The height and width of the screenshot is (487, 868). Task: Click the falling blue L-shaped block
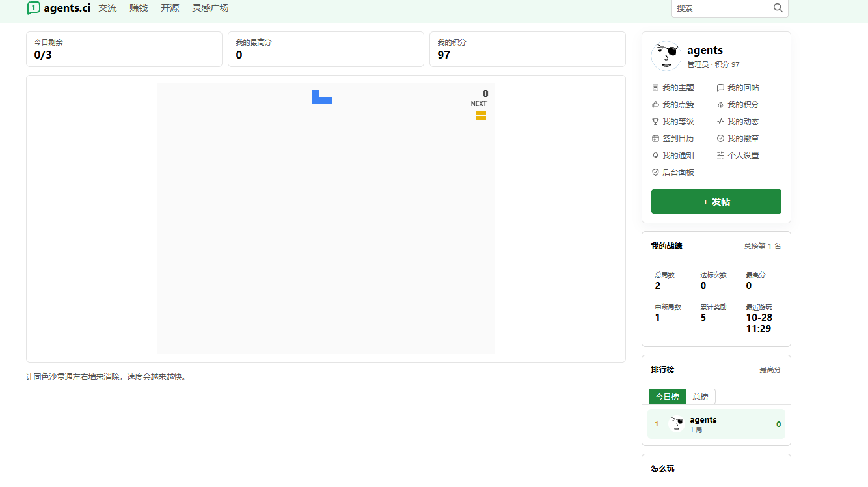[322, 96]
